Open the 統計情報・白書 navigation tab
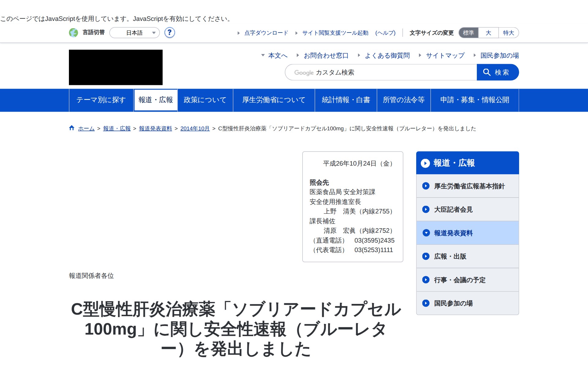 [346, 100]
